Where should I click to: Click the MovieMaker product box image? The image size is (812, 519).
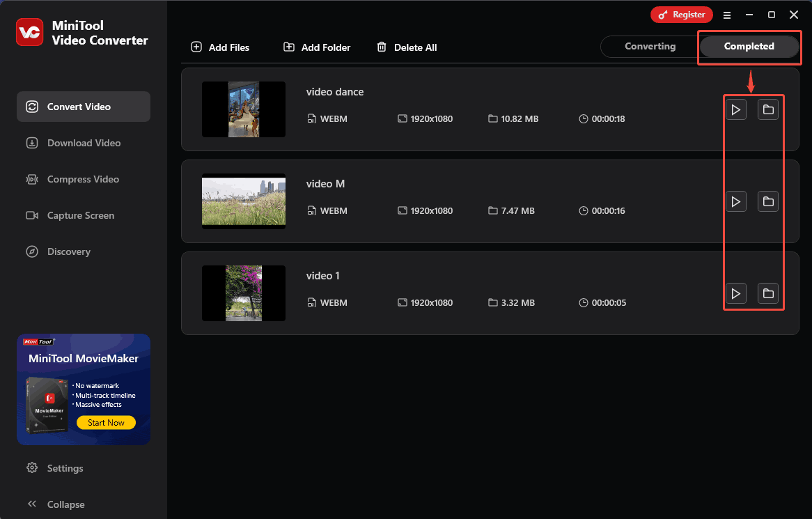pyautogui.click(x=47, y=405)
